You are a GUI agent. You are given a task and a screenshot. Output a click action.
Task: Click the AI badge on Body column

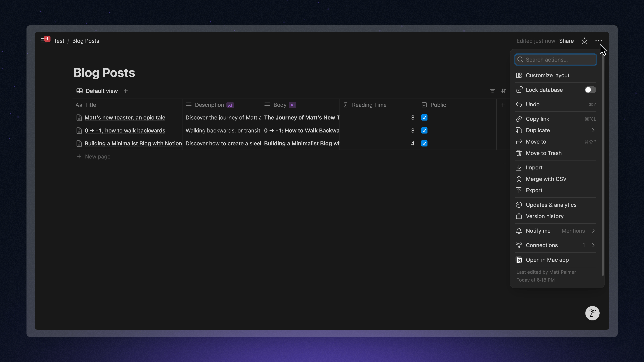click(292, 105)
